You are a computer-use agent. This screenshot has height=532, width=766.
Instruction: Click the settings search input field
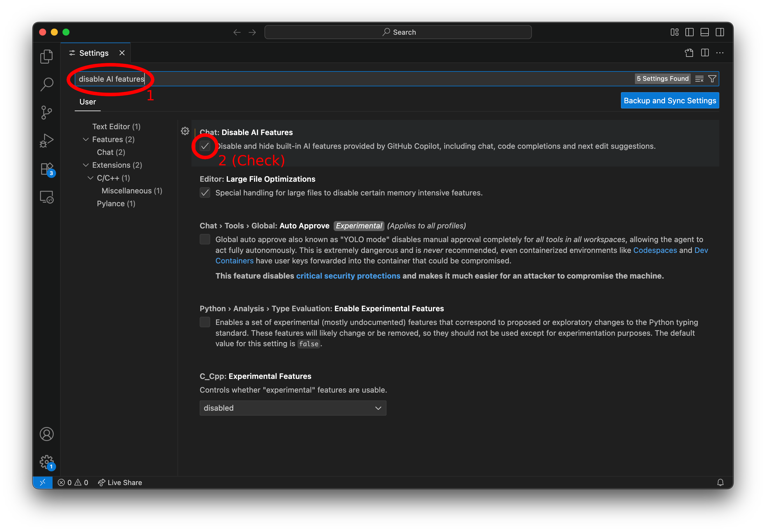367,79
